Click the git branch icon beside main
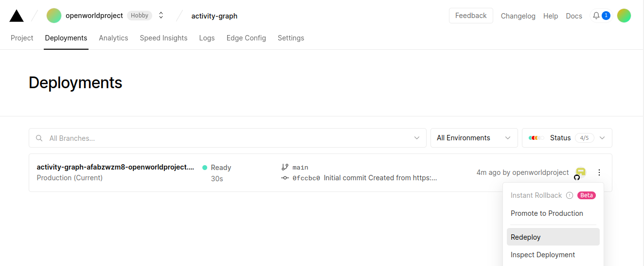 (x=285, y=167)
